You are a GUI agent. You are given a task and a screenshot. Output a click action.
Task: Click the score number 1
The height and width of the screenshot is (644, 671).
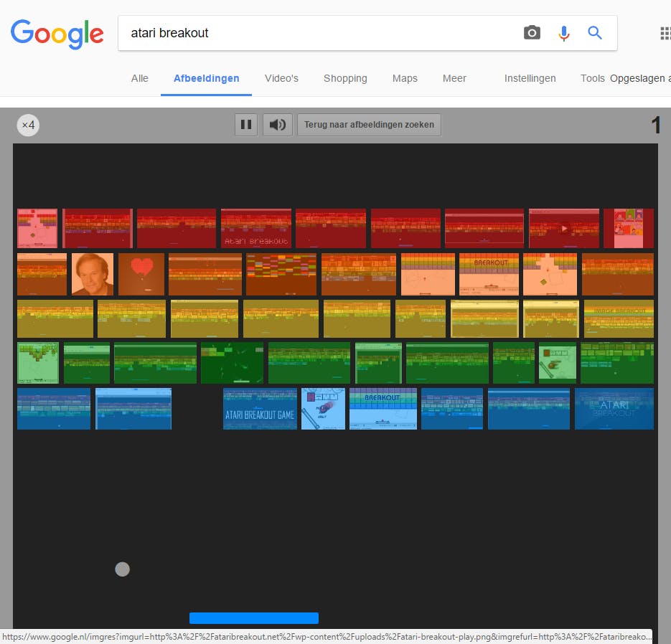coord(656,126)
